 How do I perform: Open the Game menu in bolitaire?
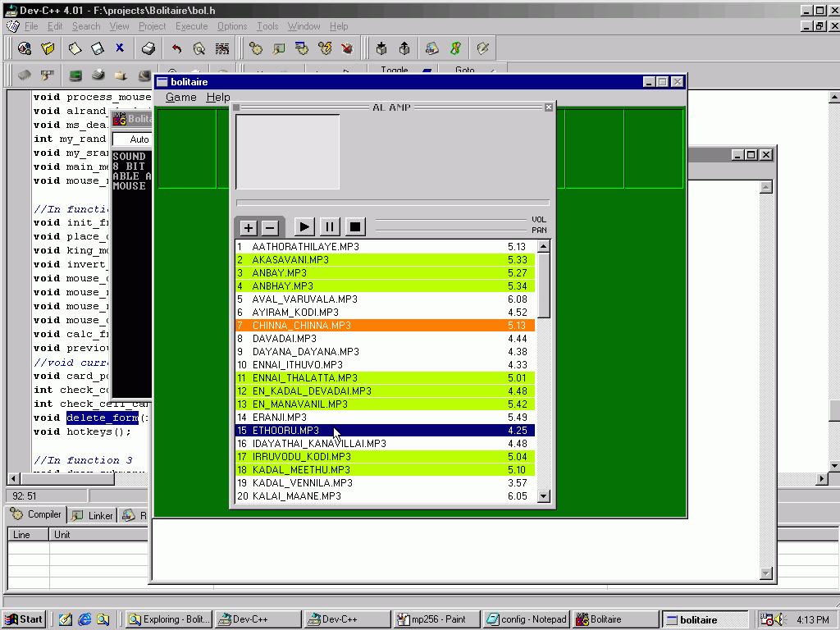[180, 97]
